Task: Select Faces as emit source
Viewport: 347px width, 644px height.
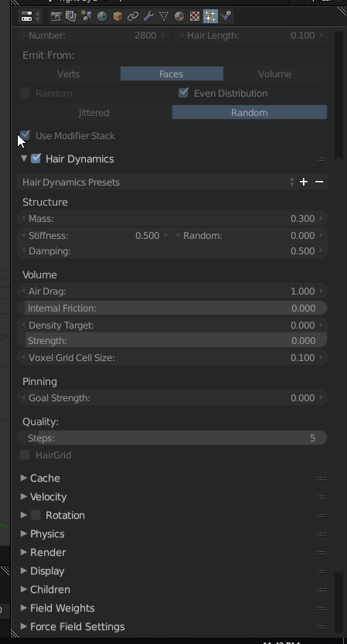Action: coord(172,74)
